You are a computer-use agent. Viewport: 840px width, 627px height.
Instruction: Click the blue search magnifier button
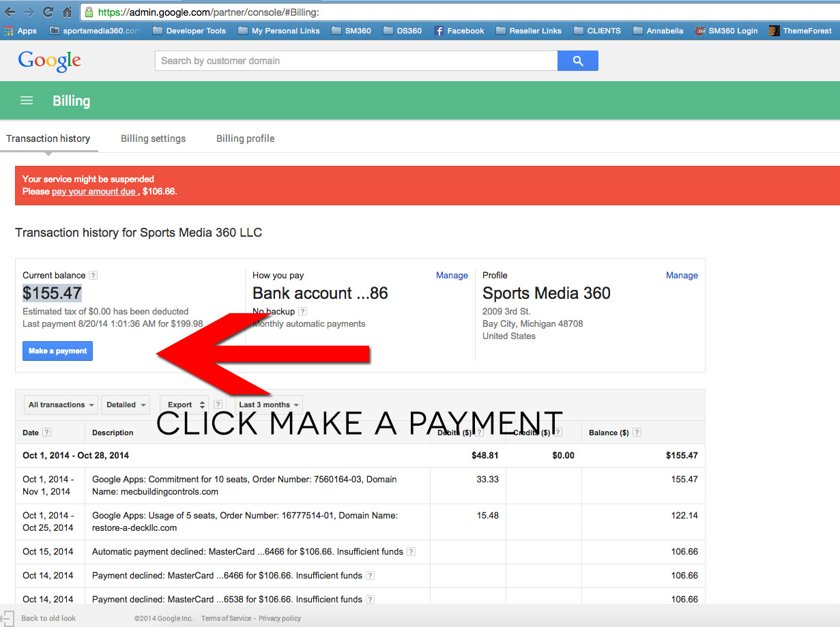pos(578,61)
